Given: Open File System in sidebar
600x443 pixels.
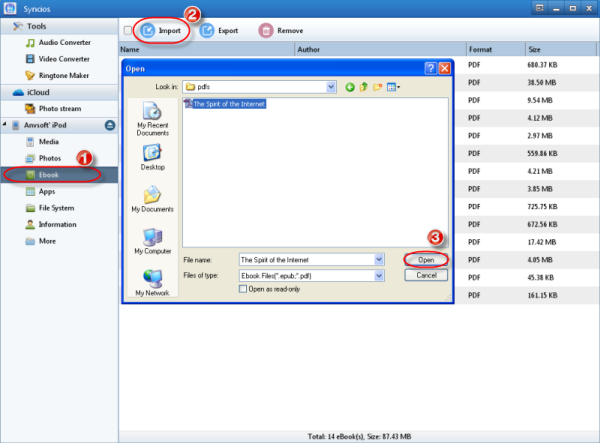Looking at the screenshot, I should point(50,208).
